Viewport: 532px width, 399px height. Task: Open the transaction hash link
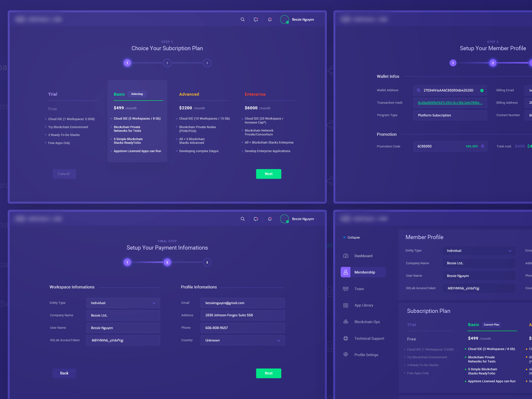[x=450, y=103]
